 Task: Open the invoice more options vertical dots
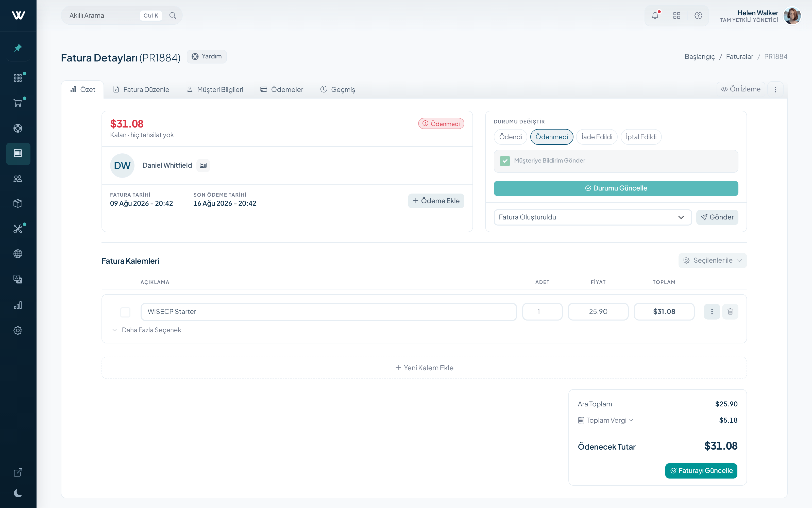(x=775, y=90)
